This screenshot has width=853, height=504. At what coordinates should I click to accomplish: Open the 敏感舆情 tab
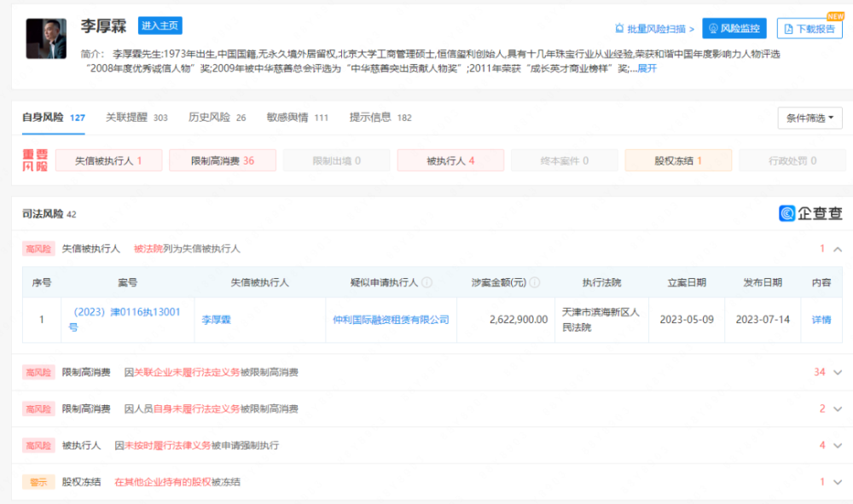tap(297, 118)
